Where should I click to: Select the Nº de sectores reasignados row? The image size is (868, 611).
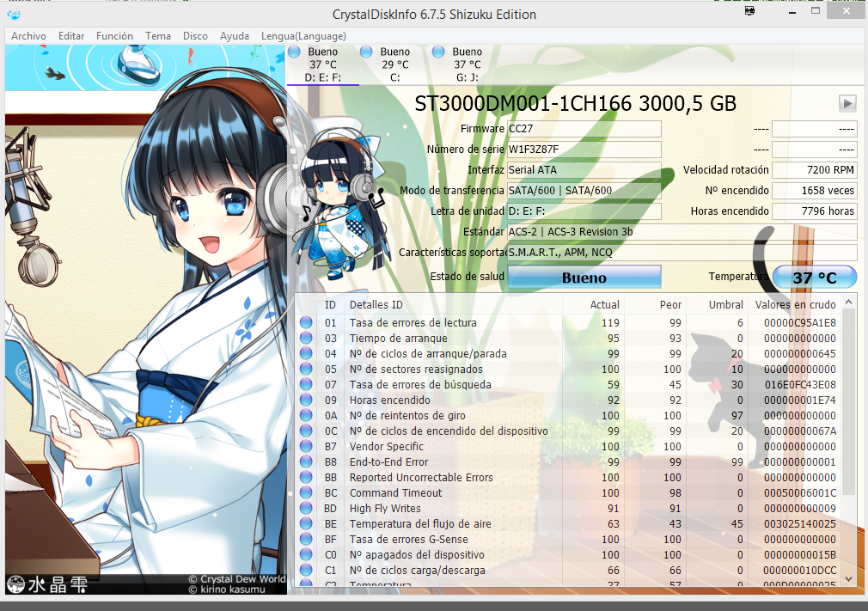(x=569, y=370)
